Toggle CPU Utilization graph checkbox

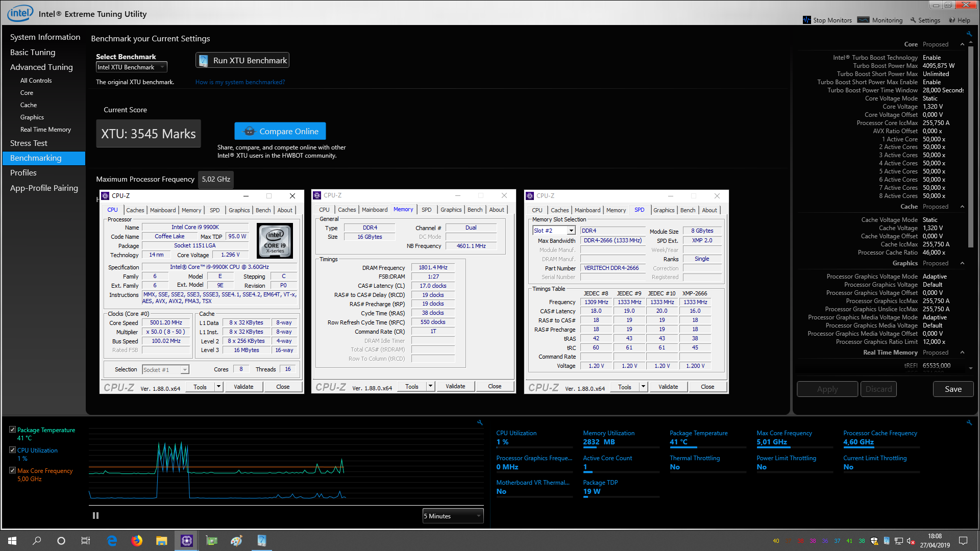tap(12, 450)
